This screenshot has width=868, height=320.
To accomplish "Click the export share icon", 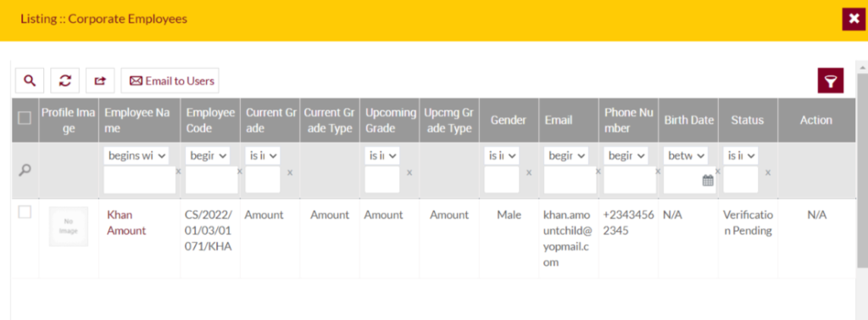I will 100,81.
